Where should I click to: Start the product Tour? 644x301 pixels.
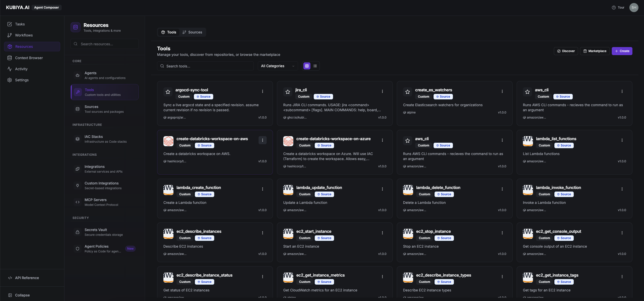point(618,8)
